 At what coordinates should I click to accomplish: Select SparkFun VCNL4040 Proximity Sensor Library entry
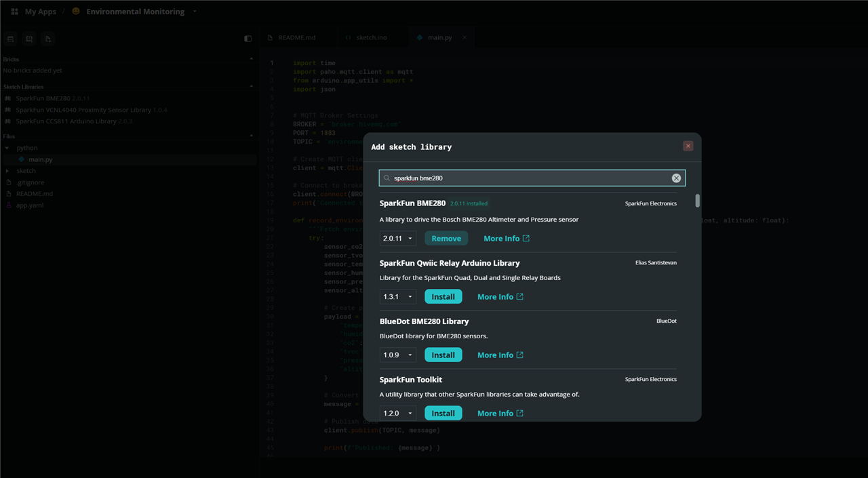coord(92,110)
